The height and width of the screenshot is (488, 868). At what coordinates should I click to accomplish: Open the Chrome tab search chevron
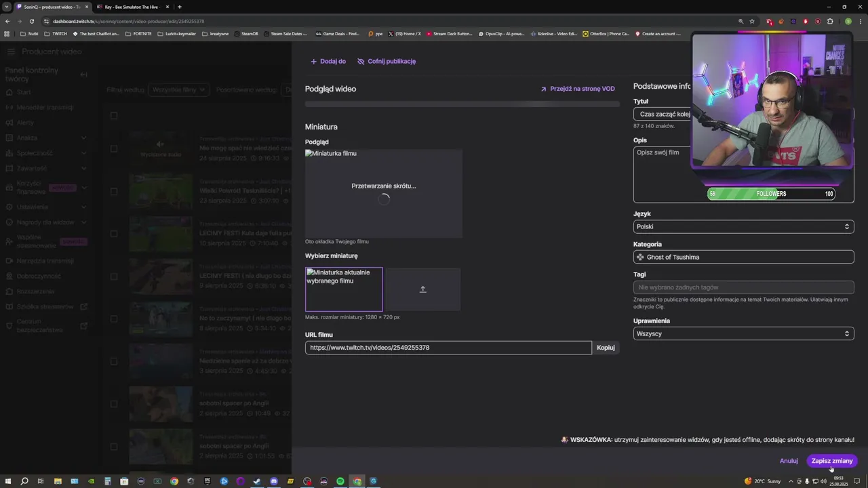pos(7,7)
